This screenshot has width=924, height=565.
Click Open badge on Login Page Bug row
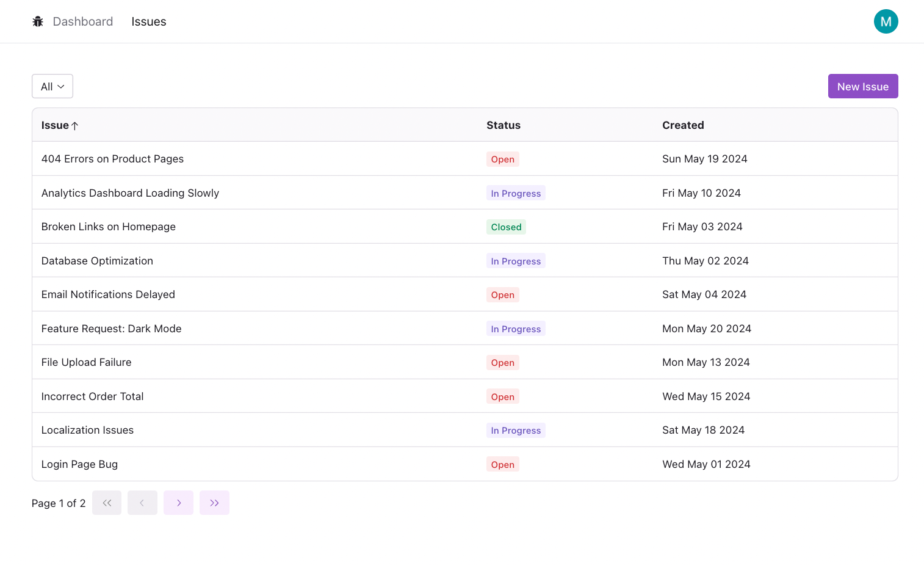(x=503, y=465)
